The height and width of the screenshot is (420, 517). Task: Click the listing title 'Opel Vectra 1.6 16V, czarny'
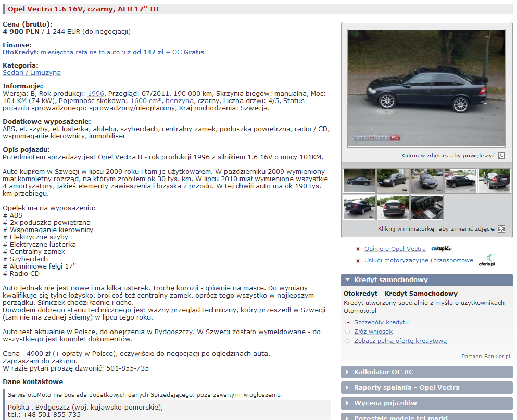point(83,9)
